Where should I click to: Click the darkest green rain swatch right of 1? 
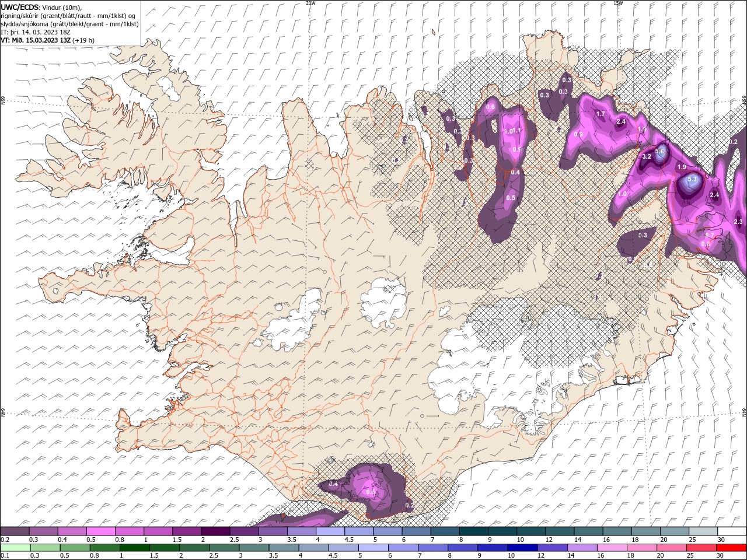click(x=134, y=547)
